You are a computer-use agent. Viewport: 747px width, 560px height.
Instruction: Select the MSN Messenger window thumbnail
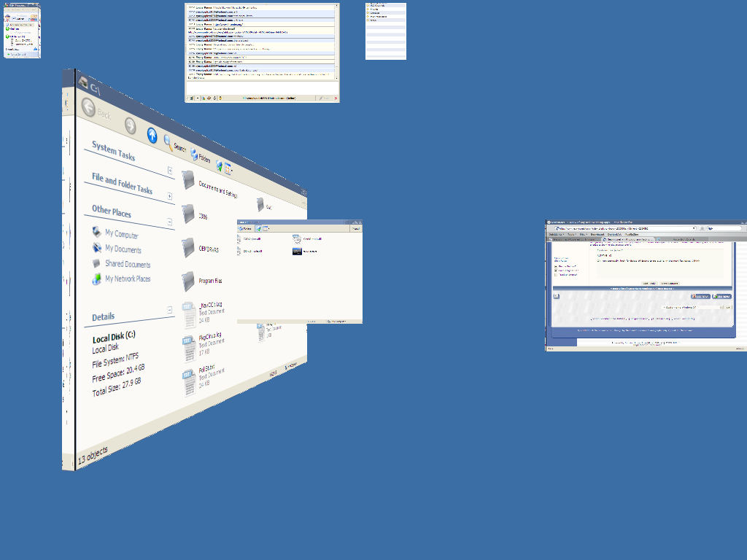pos(22,31)
